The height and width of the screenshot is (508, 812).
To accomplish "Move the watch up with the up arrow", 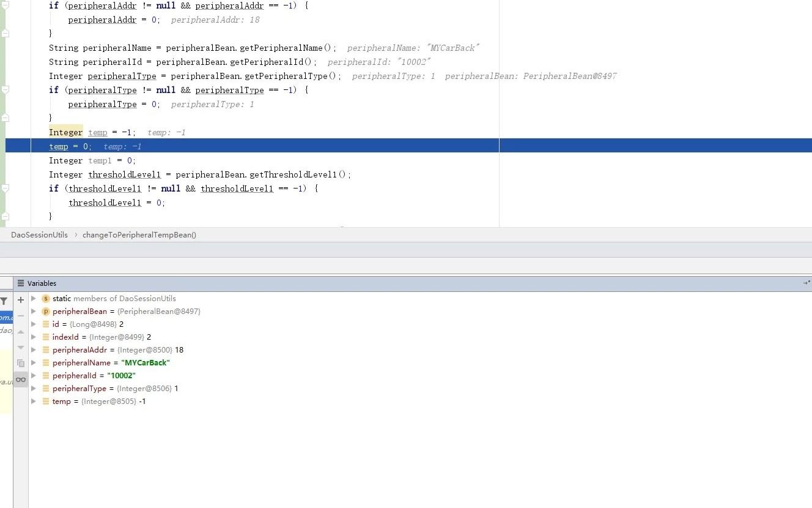I will (x=21, y=332).
